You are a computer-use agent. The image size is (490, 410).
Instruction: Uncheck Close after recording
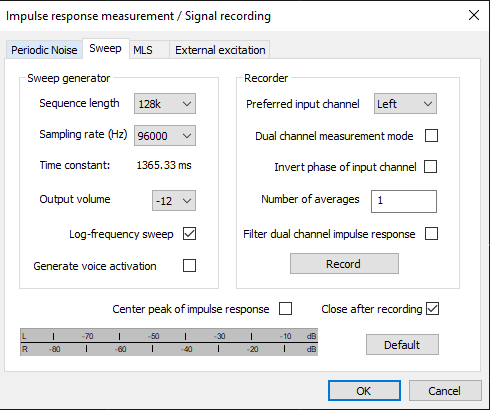(x=433, y=309)
